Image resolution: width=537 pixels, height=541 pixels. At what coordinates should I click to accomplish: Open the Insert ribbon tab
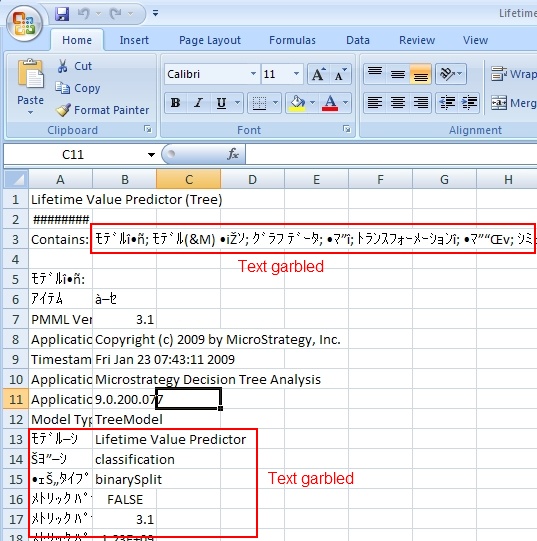click(x=134, y=40)
